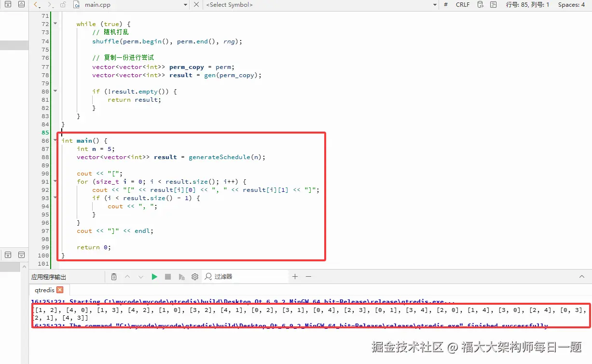Go forward in navigation history
The height and width of the screenshot is (364, 592).
click(50, 5)
